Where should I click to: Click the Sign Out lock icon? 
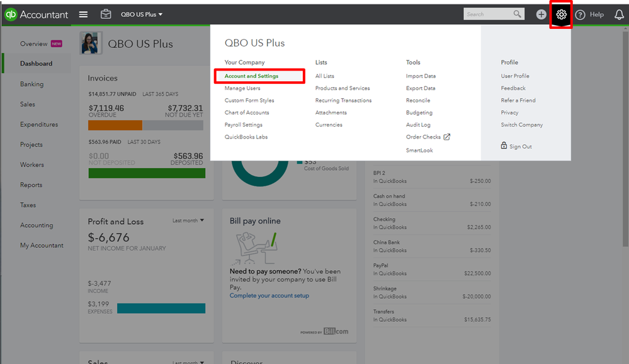(x=504, y=145)
